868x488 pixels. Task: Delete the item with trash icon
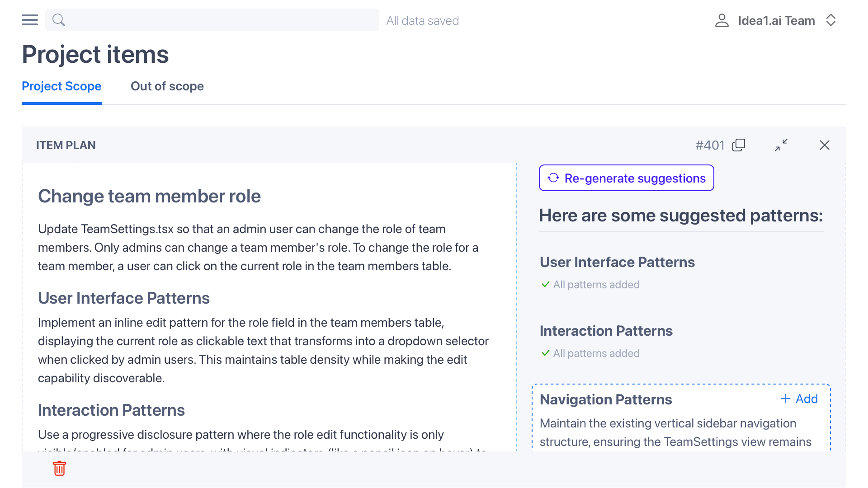59,469
